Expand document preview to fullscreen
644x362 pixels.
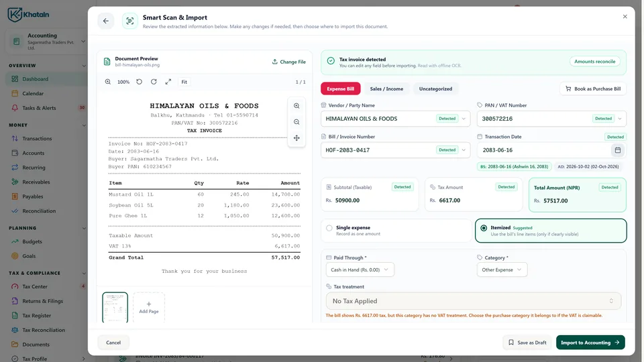coord(168,82)
